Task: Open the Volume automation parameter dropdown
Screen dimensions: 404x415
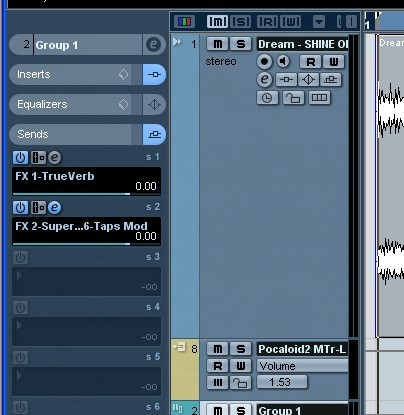Action: coord(302,366)
